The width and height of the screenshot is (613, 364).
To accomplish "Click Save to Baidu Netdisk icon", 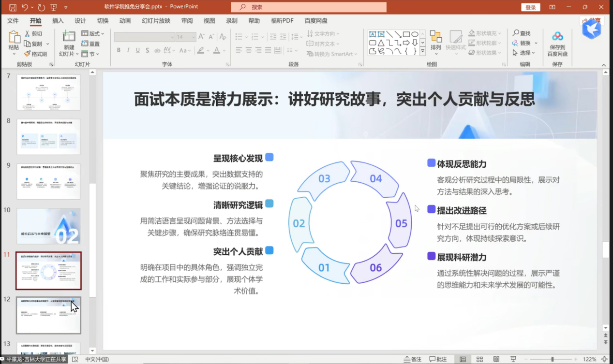I will (557, 37).
